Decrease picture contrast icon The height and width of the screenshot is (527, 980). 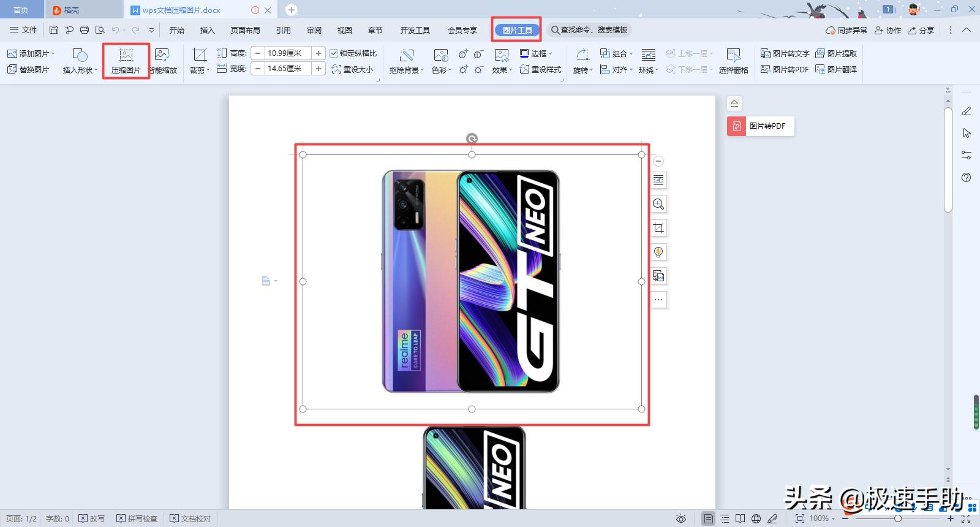(478, 54)
